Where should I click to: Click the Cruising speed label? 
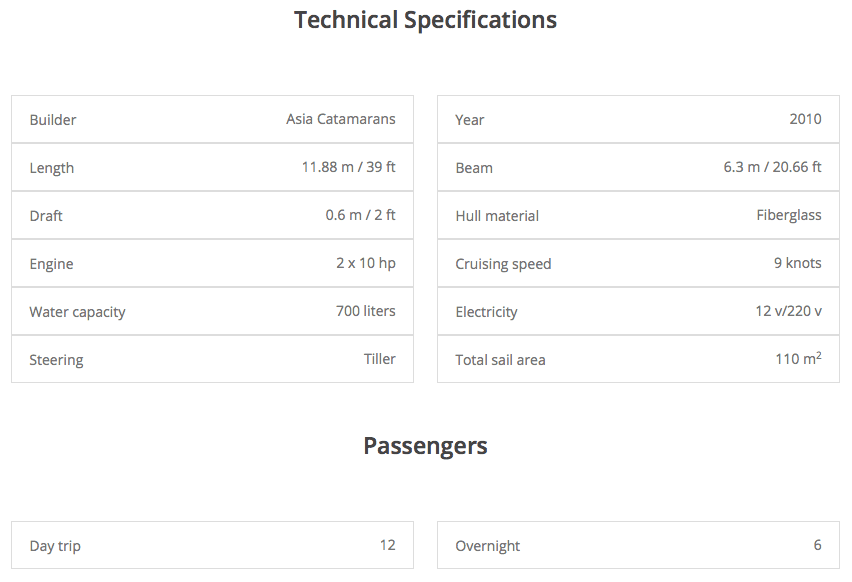click(503, 264)
